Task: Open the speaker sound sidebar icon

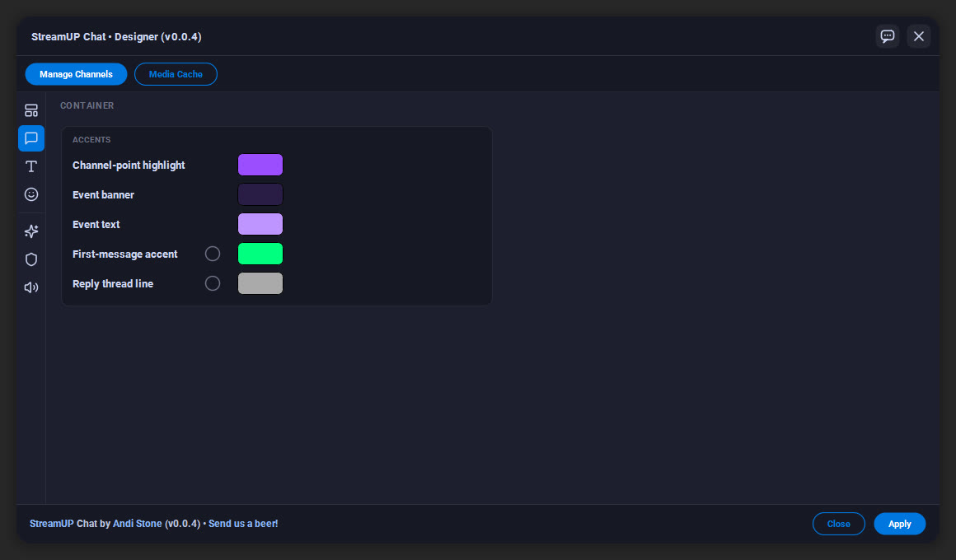Action: [x=31, y=287]
